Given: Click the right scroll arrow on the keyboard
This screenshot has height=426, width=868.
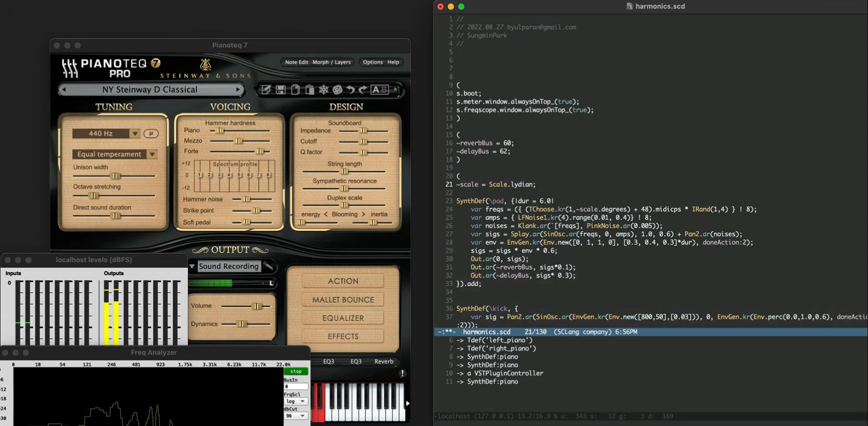Looking at the screenshot, I should click(407, 403).
